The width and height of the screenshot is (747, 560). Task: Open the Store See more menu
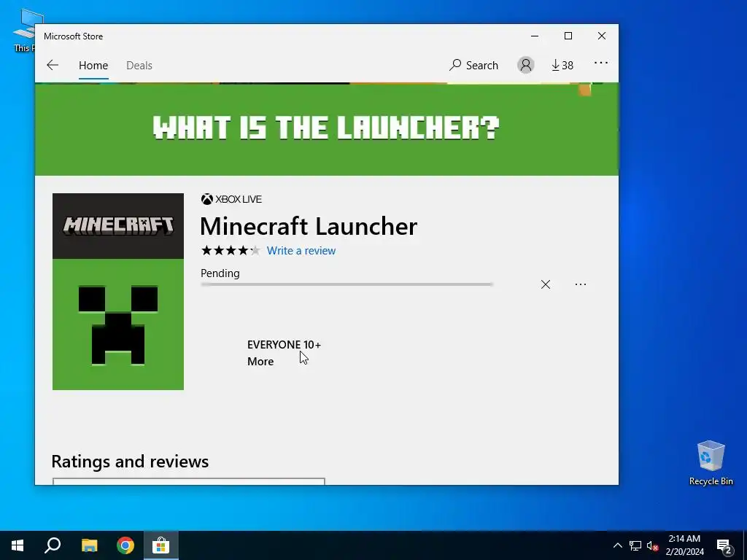point(601,63)
